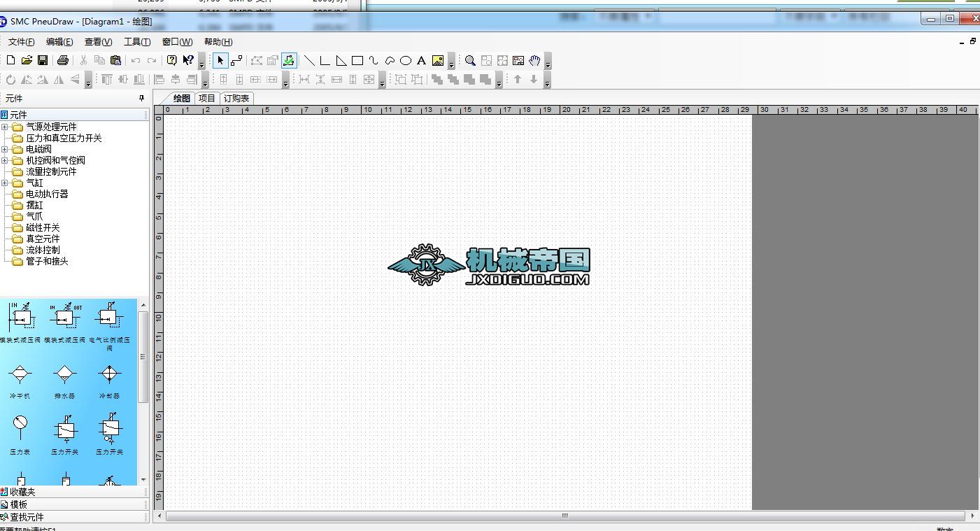Expand the 电磁阀 tree node
Viewport: 980px width, 531px height.
(5, 150)
